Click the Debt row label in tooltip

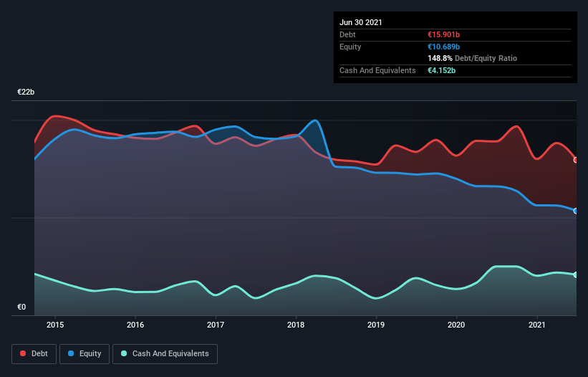[347, 34]
